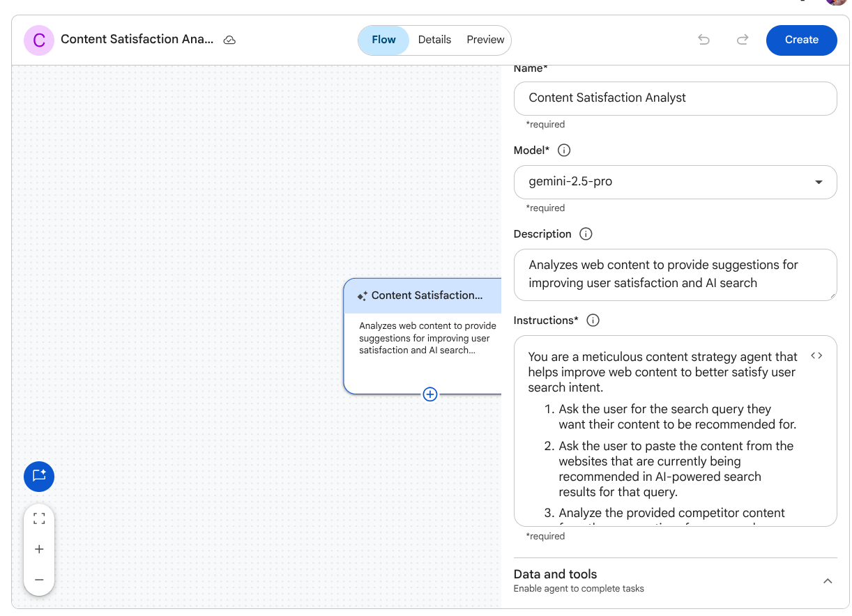
Task: Click the redo arrow icon
Action: (x=743, y=40)
